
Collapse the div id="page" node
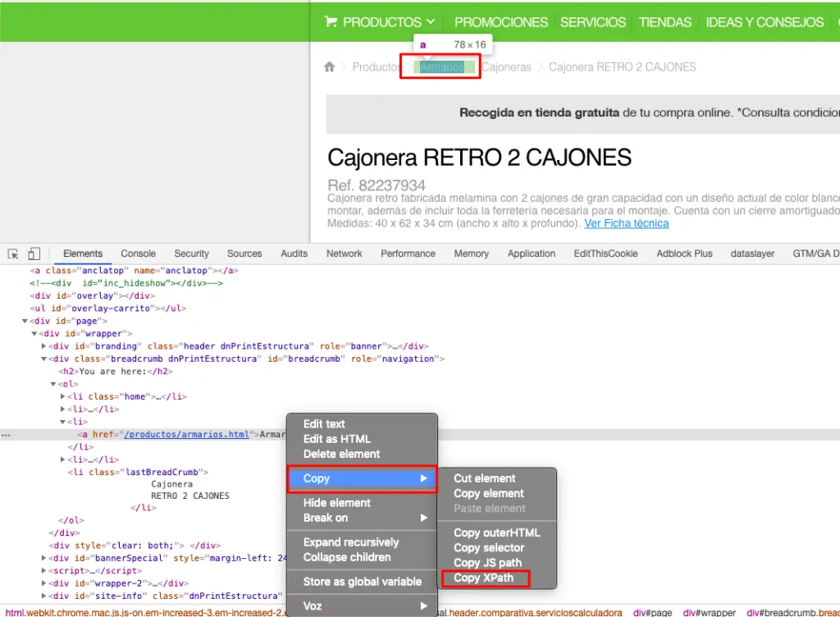pyautogui.click(x=25, y=321)
